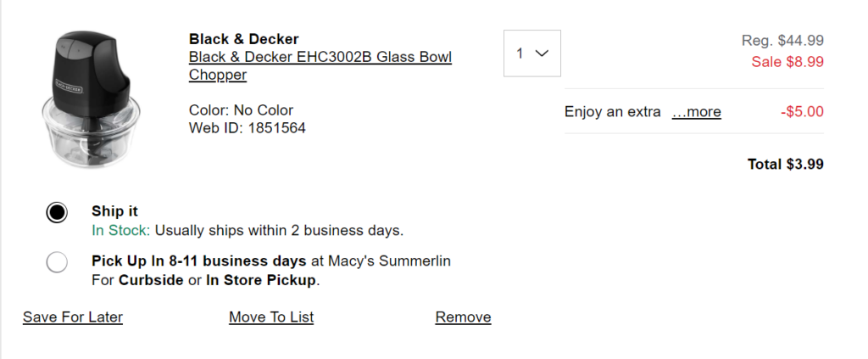
Task: Click the Total $3.99 amount
Action: click(x=785, y=165)
